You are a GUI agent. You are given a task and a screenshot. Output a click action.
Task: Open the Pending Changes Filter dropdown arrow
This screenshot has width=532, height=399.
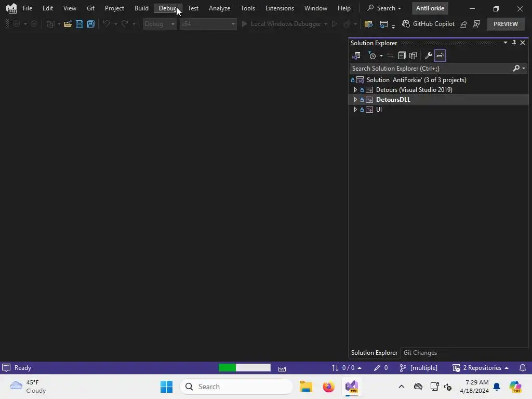[381, 56]
